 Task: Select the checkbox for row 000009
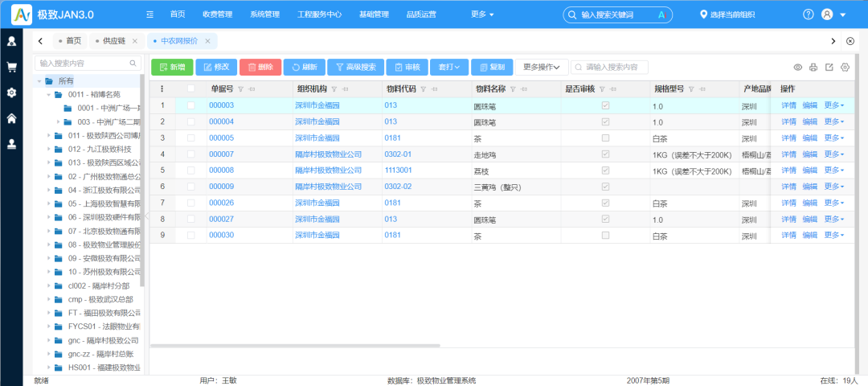pyautogui.click(x=191, y=187)
